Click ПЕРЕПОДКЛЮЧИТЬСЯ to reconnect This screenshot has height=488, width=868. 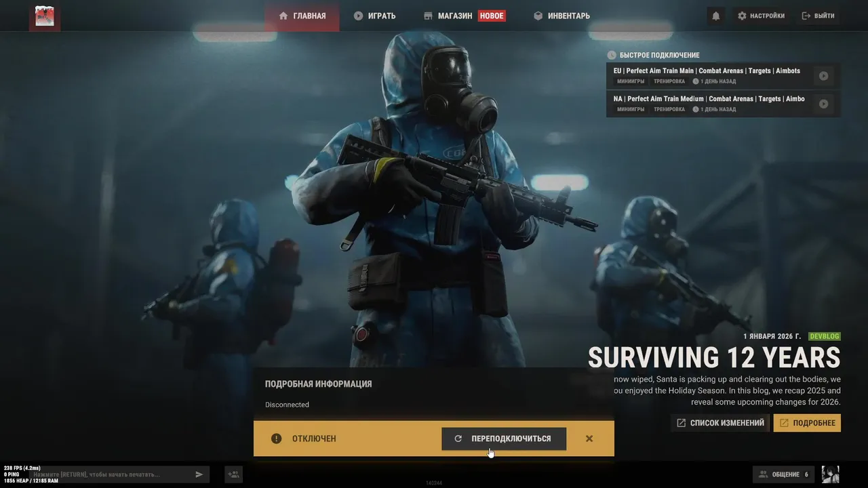tap(504, 439)
